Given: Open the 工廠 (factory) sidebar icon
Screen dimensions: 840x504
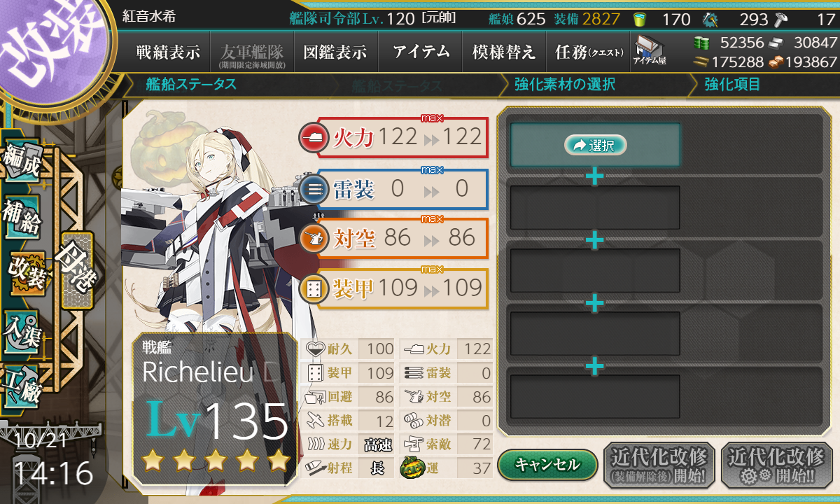Looking at the screenshot, I should tap(22, 385).
